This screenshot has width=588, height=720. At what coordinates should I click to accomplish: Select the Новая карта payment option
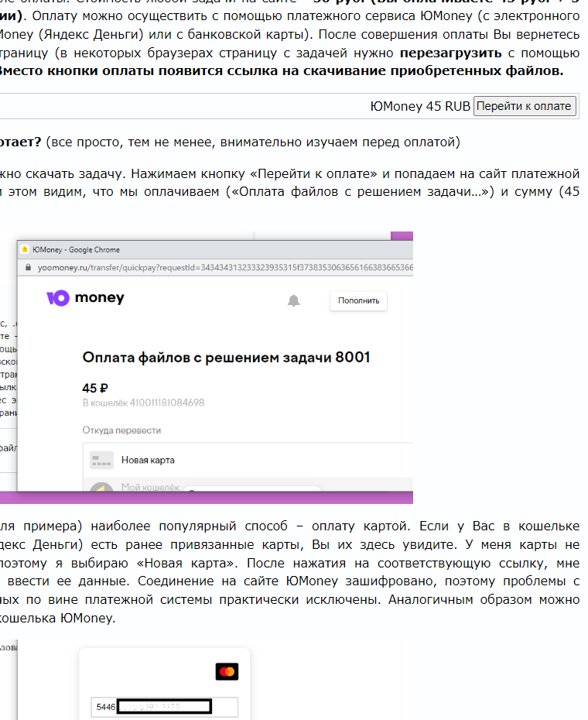tap(248, 460)
